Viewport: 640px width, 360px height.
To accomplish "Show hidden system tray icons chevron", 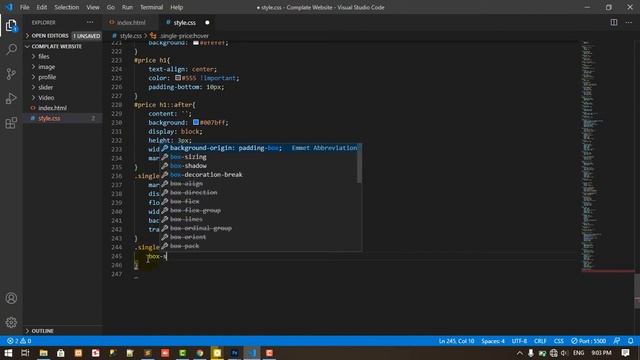I will pyautogui.click(x=520, y=353).
